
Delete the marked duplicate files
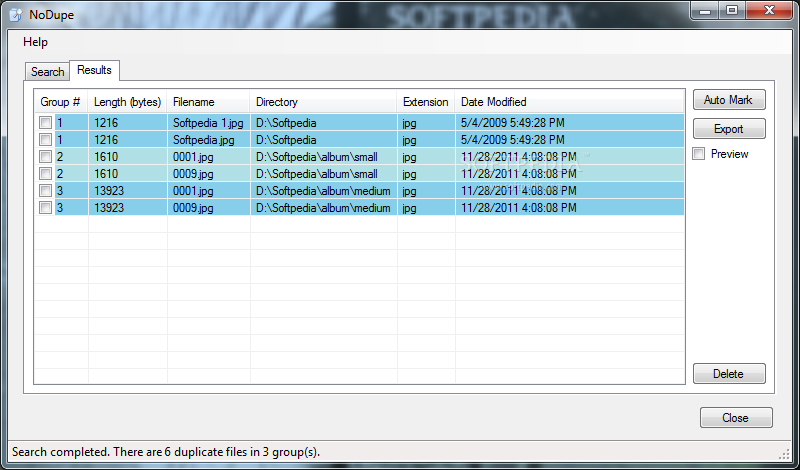point(729,374)
